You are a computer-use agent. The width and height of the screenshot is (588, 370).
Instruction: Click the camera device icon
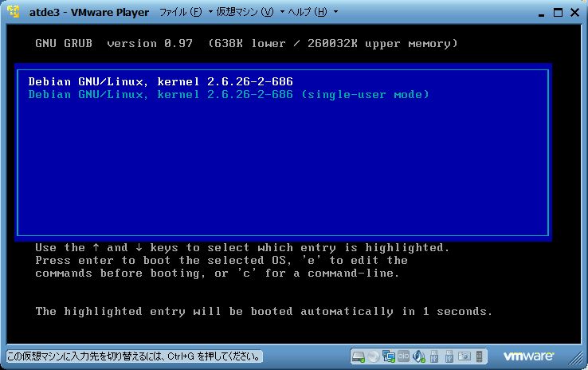point(465,356)
